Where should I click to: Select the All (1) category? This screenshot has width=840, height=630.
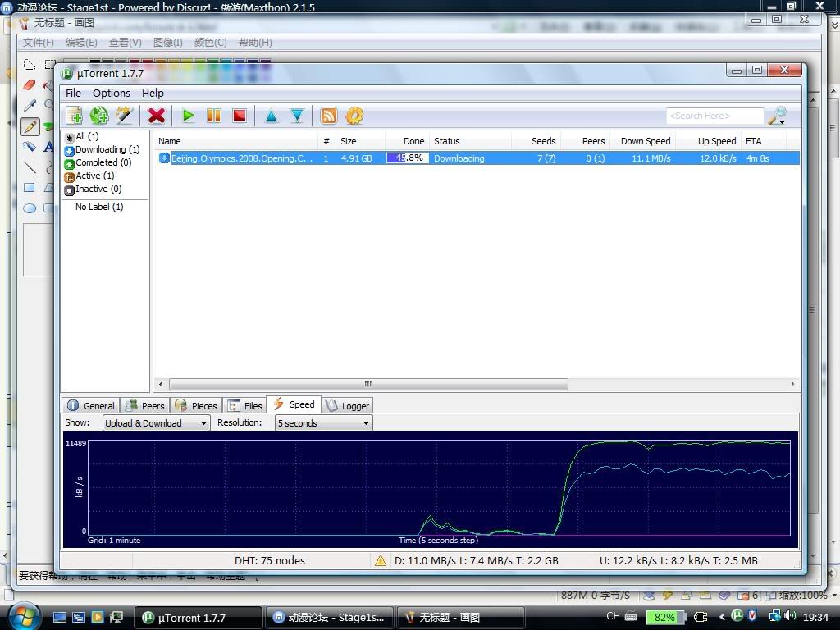81,137
